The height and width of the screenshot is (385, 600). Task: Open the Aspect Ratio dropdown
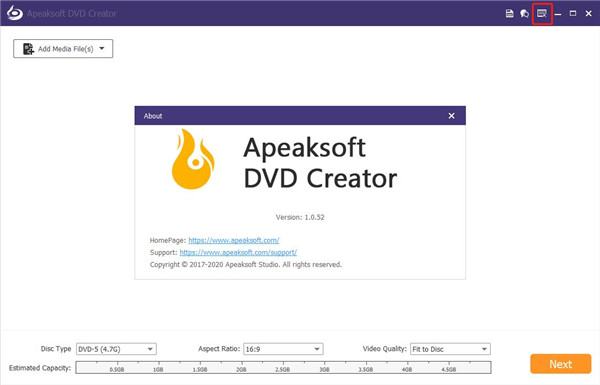tap(283, 349)
